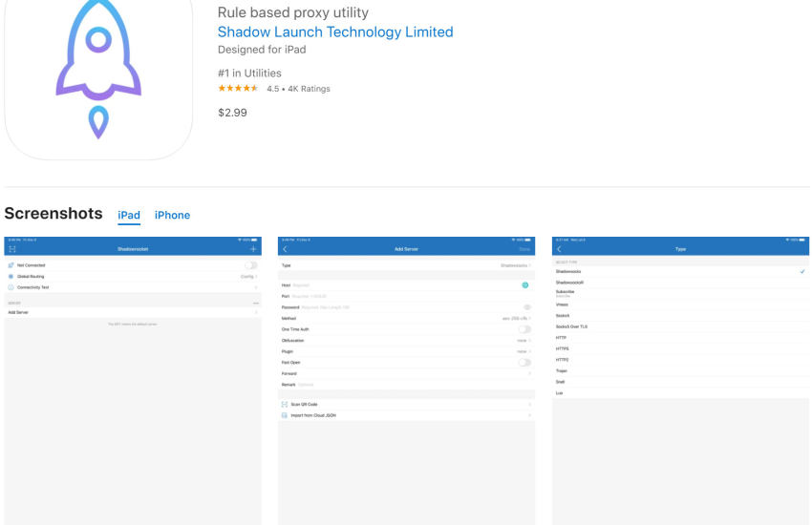This screenshot has height=525, width=812.
Task: Click 'The DOT means the default server' text
Action: pyautogui.click(x=133, y=325)
